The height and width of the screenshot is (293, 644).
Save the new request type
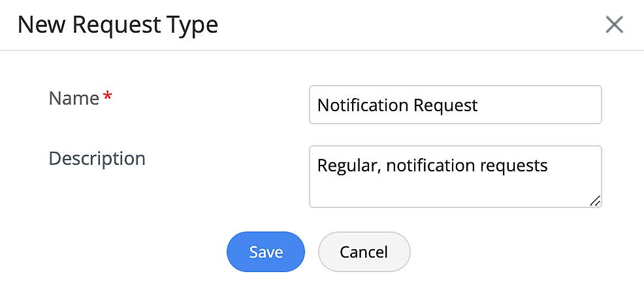pos(266,252)
